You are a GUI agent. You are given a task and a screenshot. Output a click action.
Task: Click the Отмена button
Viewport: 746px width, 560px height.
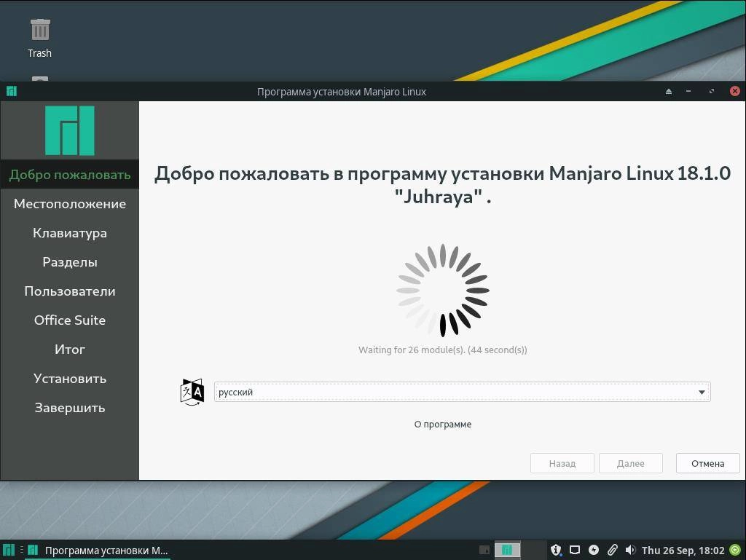point(707,463)
